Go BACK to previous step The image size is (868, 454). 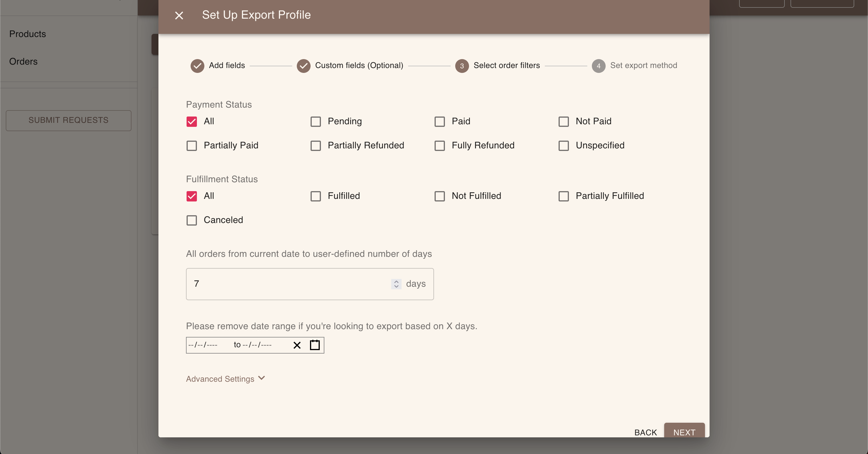(645, 432)
